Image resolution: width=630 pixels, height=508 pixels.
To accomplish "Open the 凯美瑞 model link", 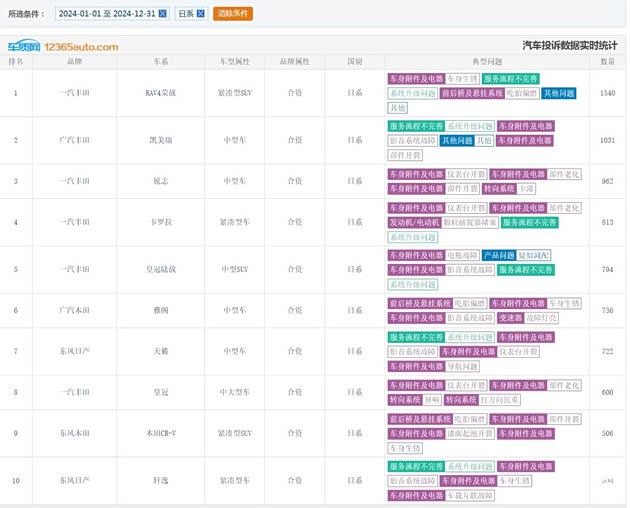I will click(161, 141).
